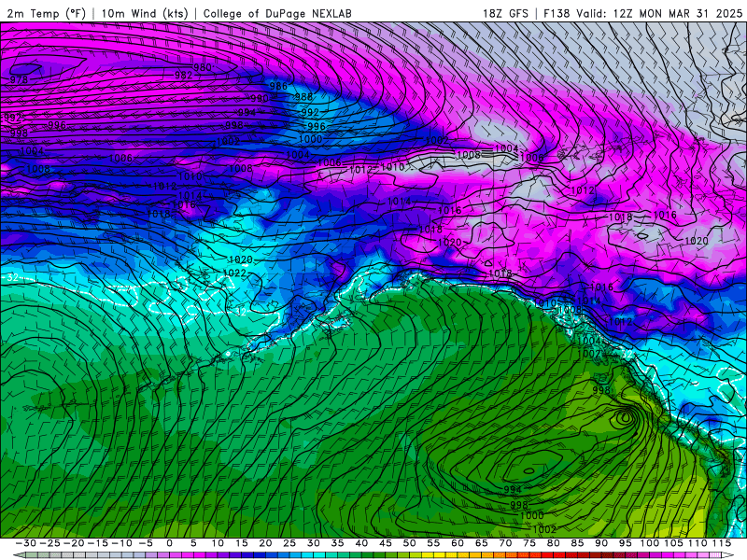
Task: Click the 986 isobar label
Action: click(278, 86)
